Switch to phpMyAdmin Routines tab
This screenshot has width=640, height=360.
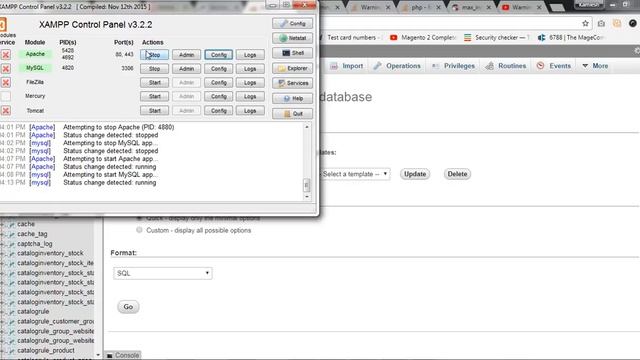tap(506, 66)
